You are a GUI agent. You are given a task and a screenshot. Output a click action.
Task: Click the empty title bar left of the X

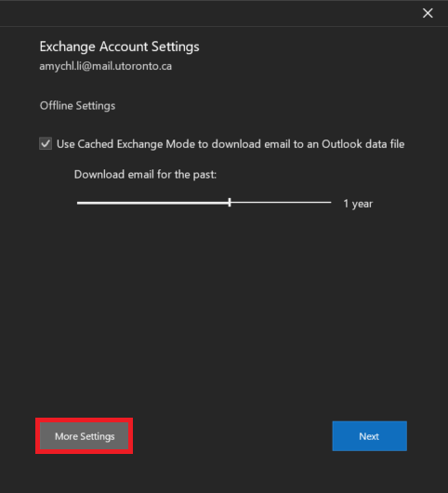pos(207,13)
